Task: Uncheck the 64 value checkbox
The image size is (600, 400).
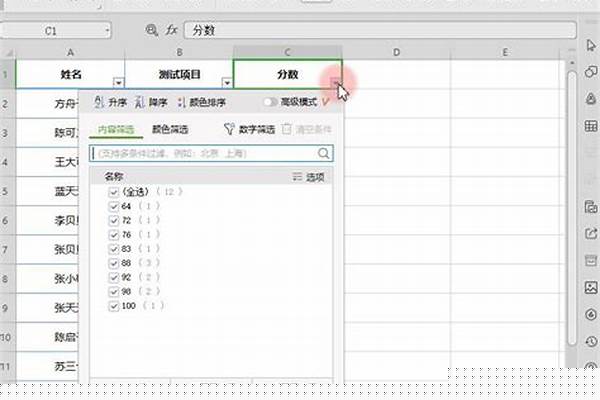Action: 114,206
